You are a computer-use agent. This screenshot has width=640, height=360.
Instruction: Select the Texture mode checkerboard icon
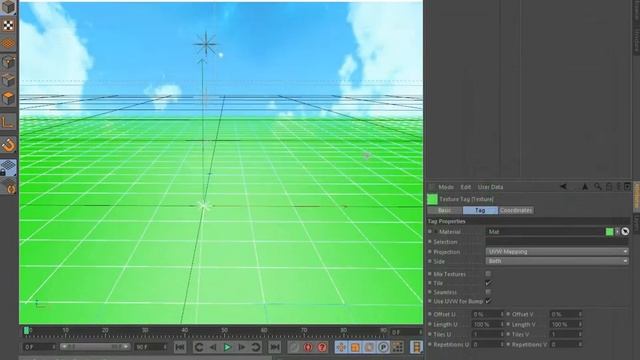8,25
